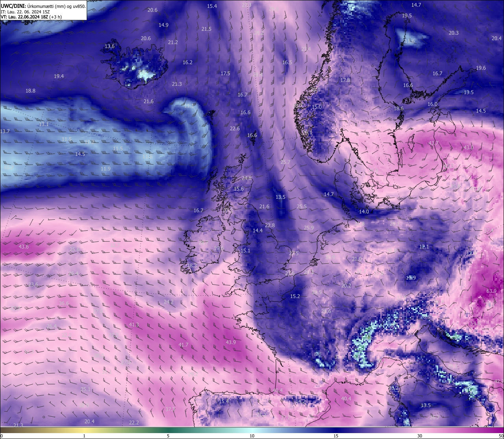Click the 14.0 value near Denmark
The height and width of the screenshot is (439, 504).
point(364,211)
